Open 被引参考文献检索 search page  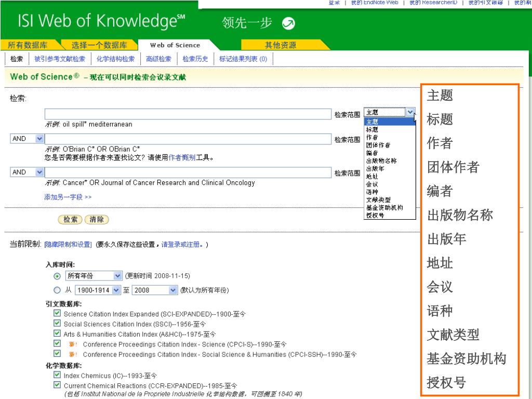coord(60,59)
